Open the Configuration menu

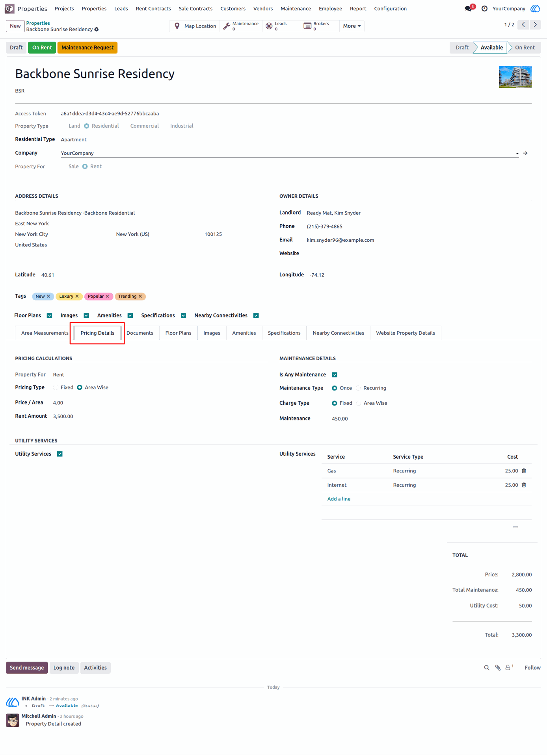click(390, 9)
